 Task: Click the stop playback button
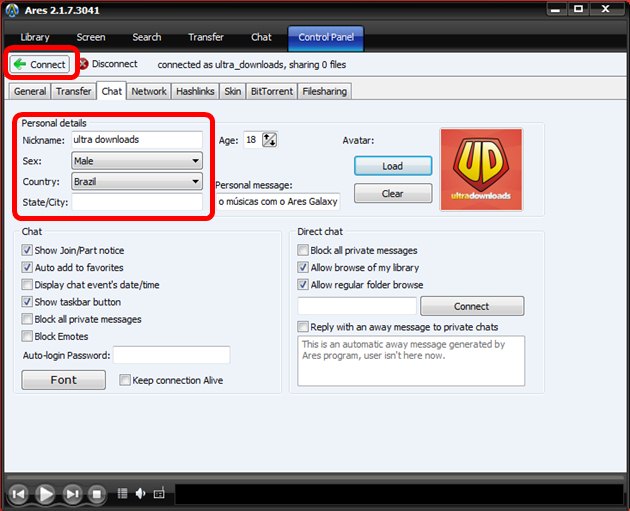click(96, 494)
